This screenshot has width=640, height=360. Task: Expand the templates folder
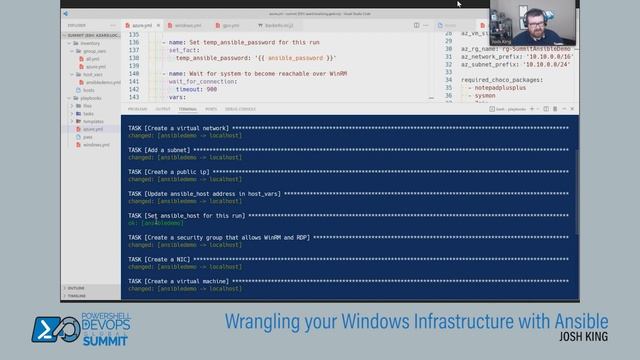[x=72, y=121]
